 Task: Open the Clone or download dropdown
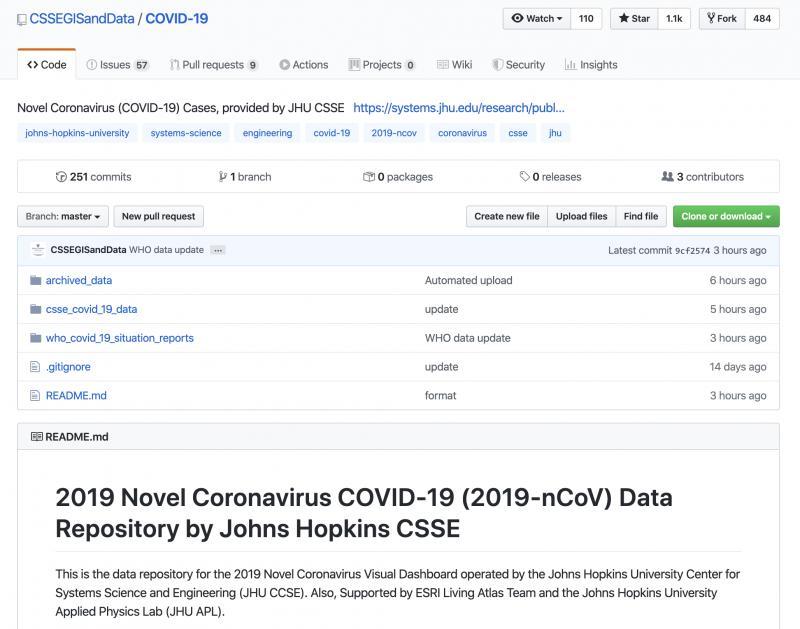[x=726, y=216]
